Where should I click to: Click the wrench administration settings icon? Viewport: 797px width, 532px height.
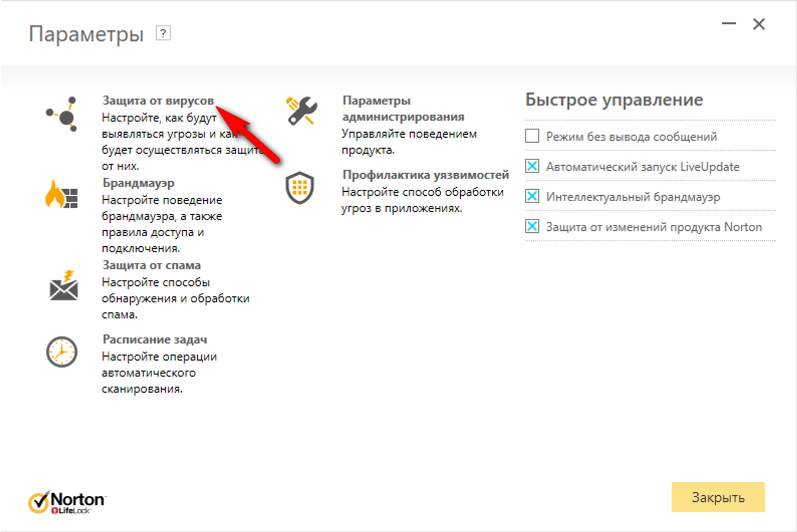click(302, 111)
